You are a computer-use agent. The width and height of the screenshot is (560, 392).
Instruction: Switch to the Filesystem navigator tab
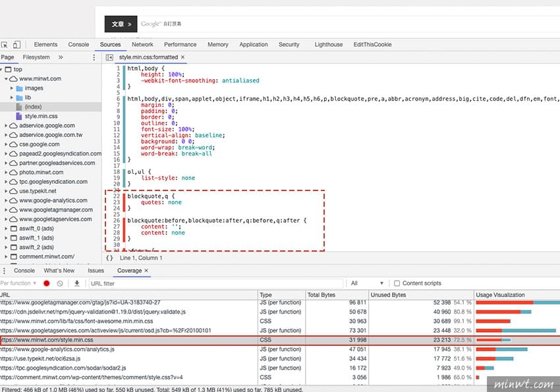coord(36,57)
